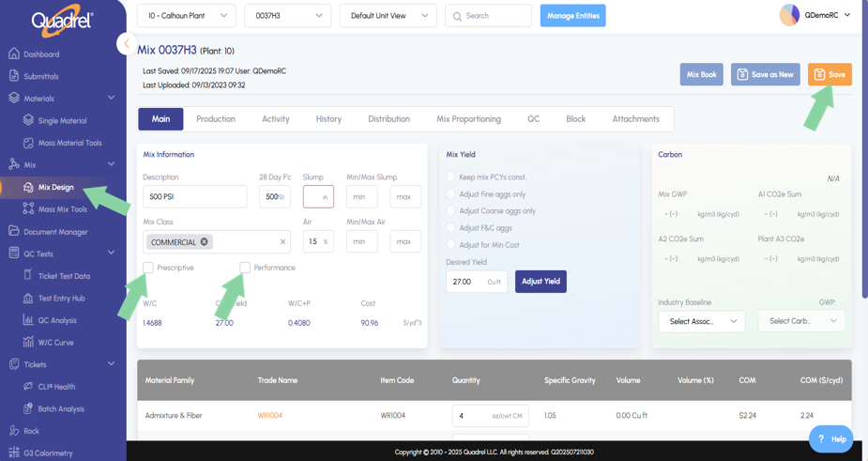Collapse the Mix sidebar section
868x461 pixels.
pyautogui.click(x=112, y=164)
